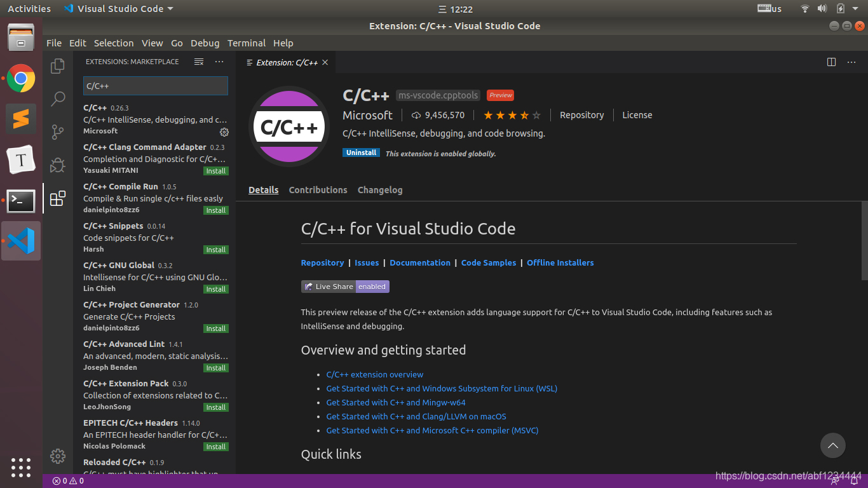The image size is (868, 488).
Task: Open Activities overview
Action: 29,9
